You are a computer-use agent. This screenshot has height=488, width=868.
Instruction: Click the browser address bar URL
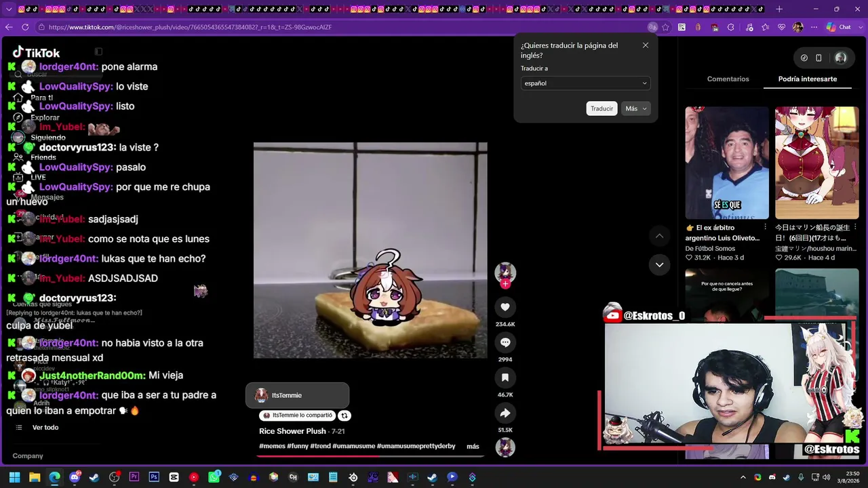tap(190, 27)
